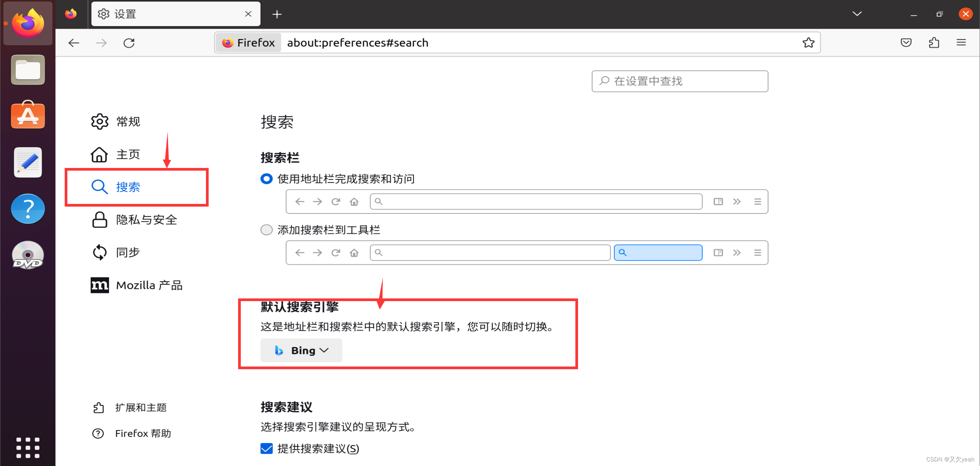980x466 pixels.
Task: Launch Ubuntu Software from the dock
Action: pos(28,116)
